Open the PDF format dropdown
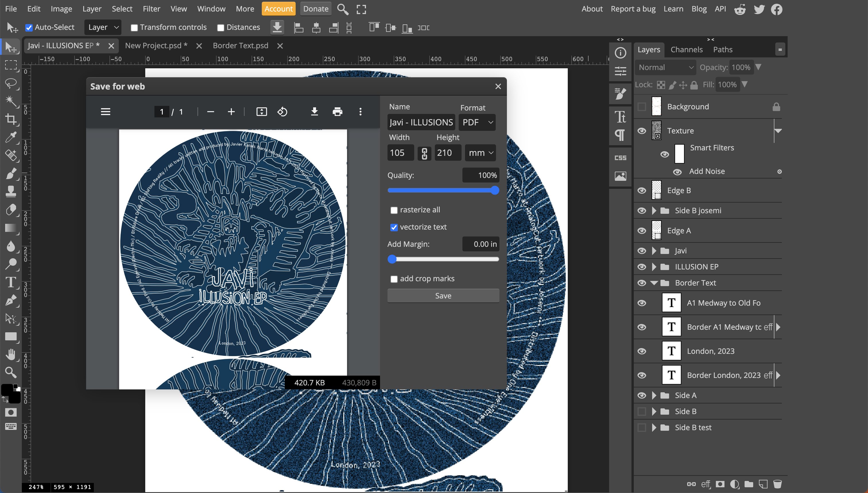868x493 pixels. click(477, 123)
